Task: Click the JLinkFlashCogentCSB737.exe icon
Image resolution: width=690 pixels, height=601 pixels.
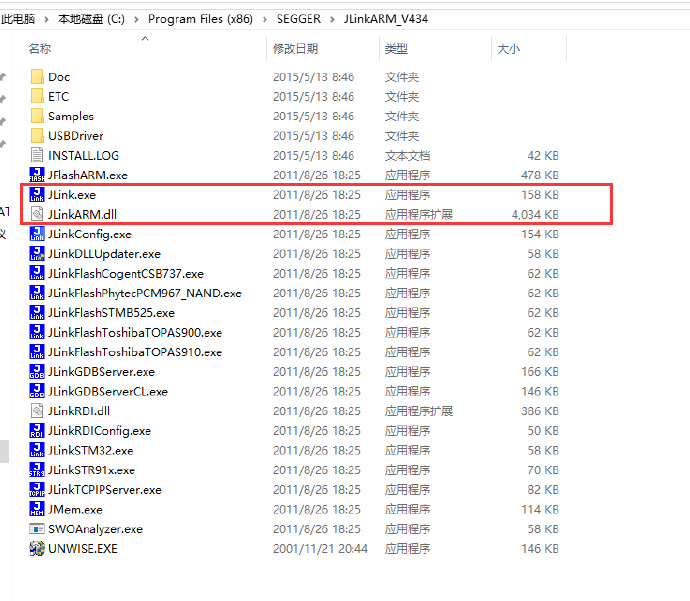Action: (37, 273)
